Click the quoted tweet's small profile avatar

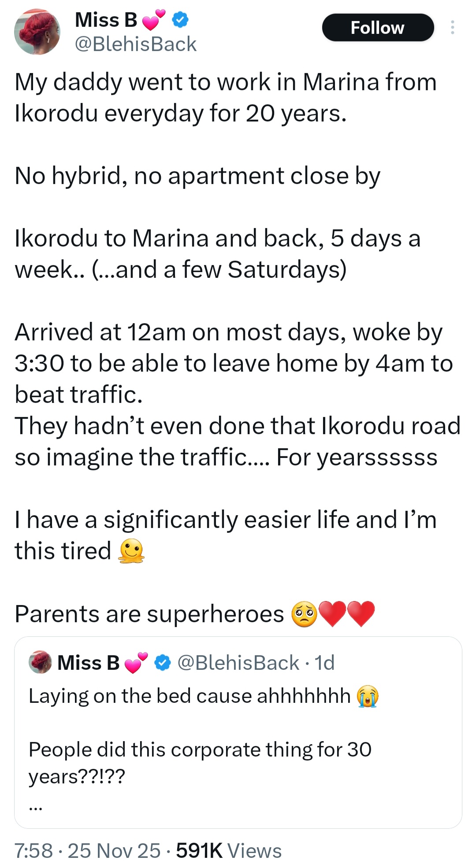pos(40,662)
